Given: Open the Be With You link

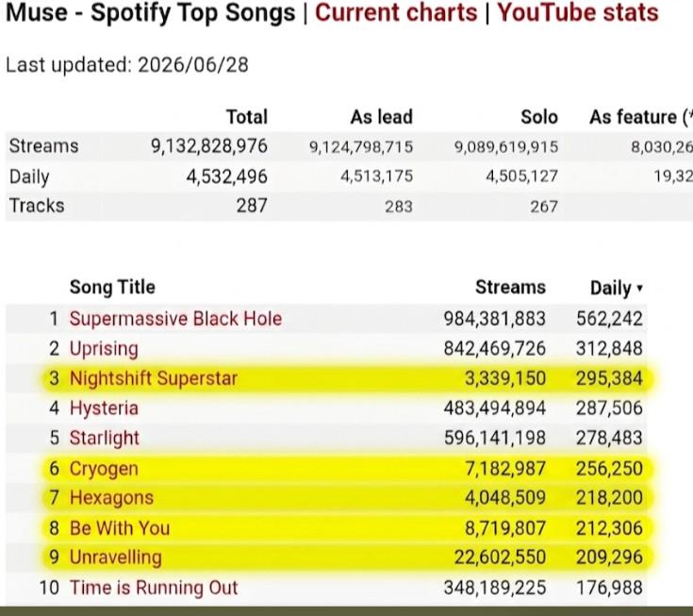Looking at the screenshot, I should click(x=120, y=528).
